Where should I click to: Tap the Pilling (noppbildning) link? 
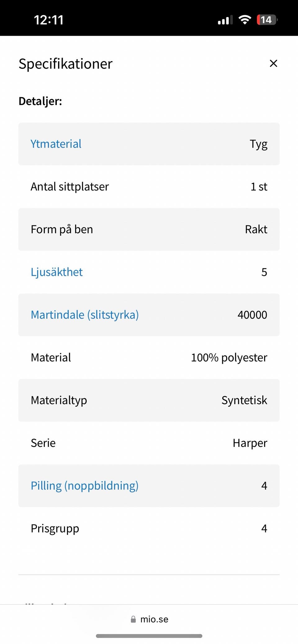coord(84,486)
